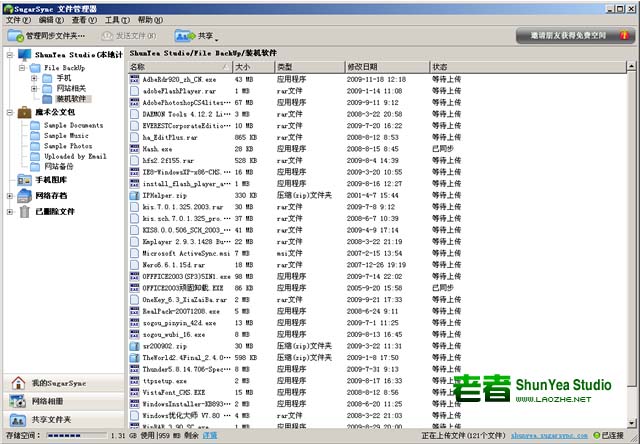Select VistaFont_CHS.EXE file icon
The image size is (640, 444).
pyautogui.click(x=134, y=393)
